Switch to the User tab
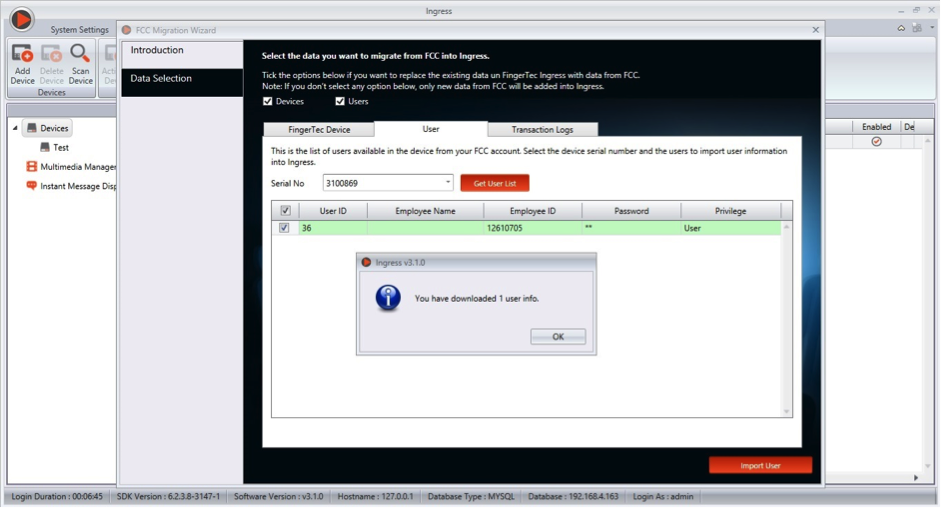Screen dimensions: 941x508 [431, 129]
